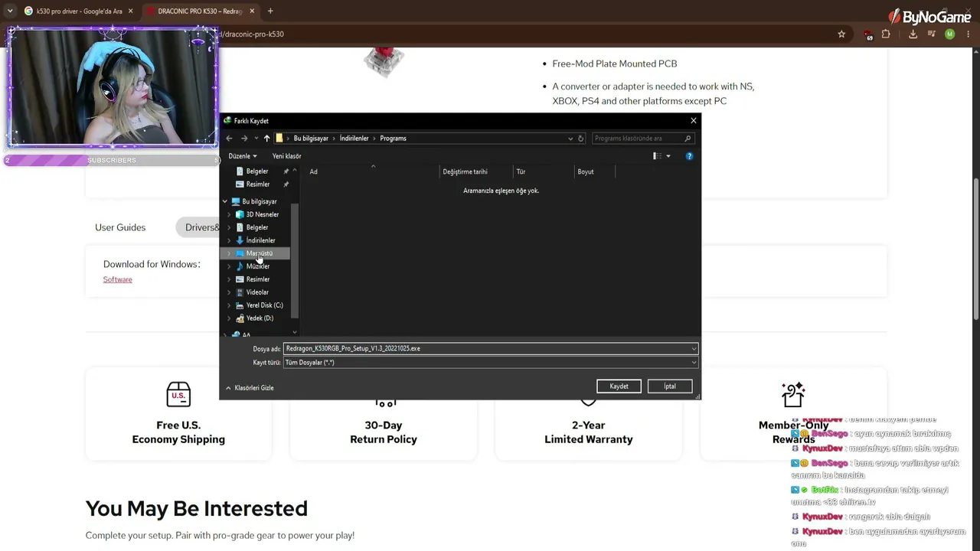Cancel the save dialog with İptal
The image size is (980, 551).
point(670,386)
